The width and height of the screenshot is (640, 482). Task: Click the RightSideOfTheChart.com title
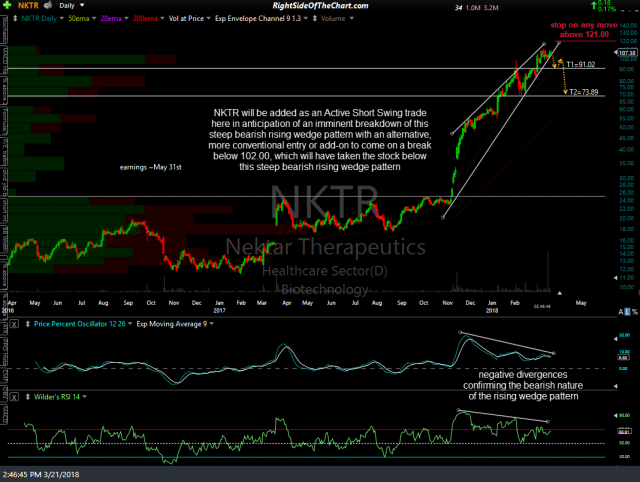pyautogui.click(x=320, y=6)
